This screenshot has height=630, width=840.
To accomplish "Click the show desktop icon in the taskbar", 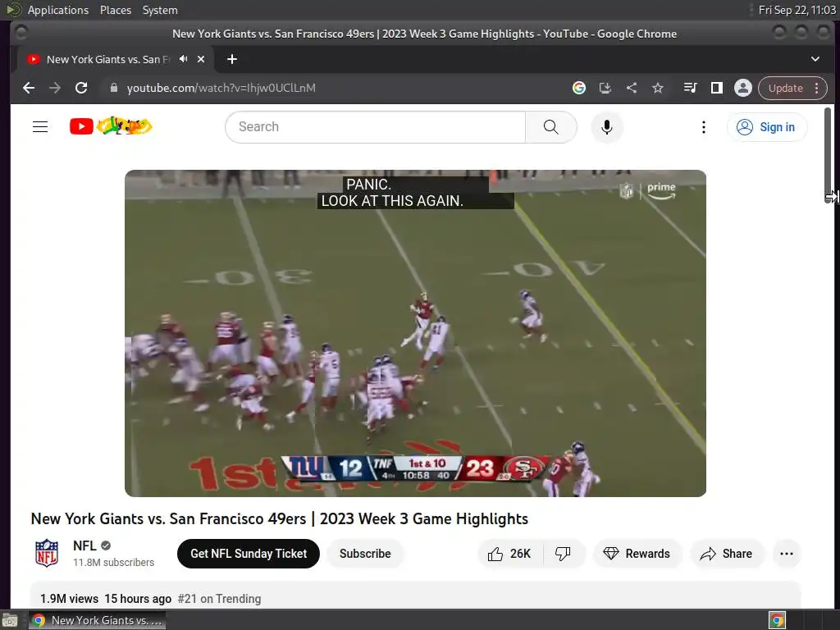I will pyautogui.click(x=9, y=620).
